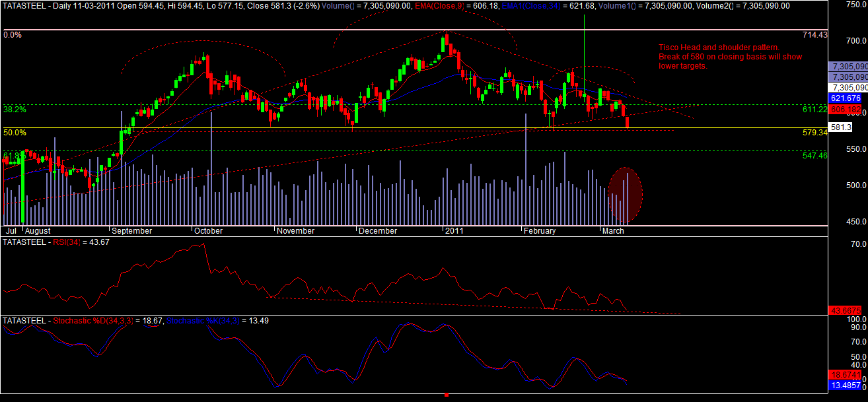
Task: Click the 2011 label on time axis
Action: (x=454, y=231)
